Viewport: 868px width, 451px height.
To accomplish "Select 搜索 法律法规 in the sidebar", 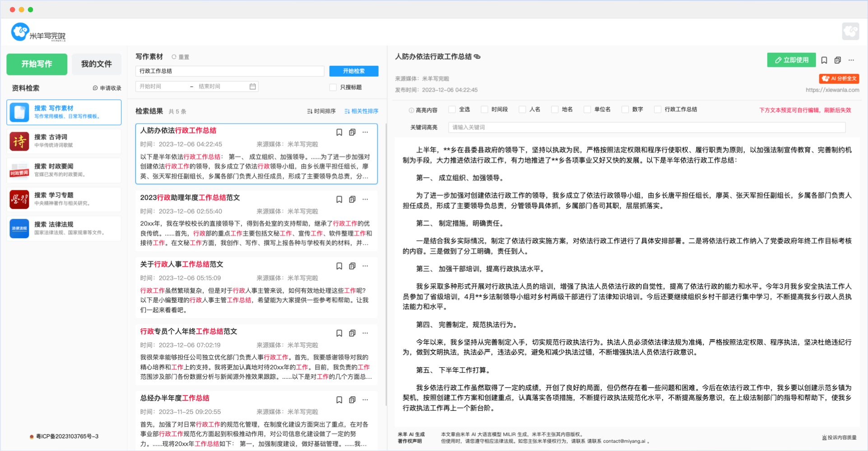I will point(64,229).
